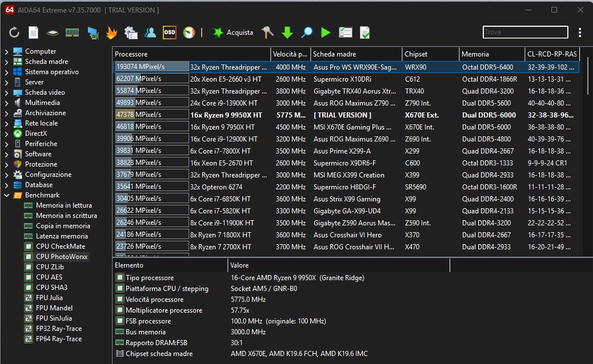Open the Report page icon
The image size is (593, 364).
tap(33, 33)
